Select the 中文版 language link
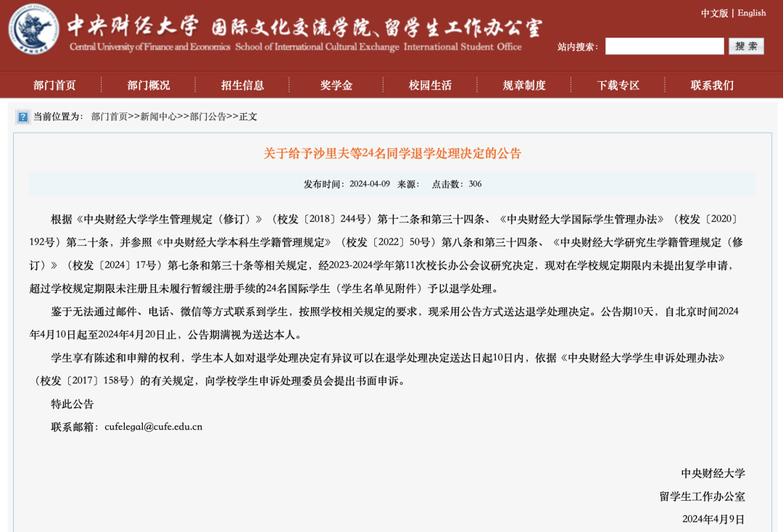The height and width of the screenshot is (532, 783). [x=716, y=12]
